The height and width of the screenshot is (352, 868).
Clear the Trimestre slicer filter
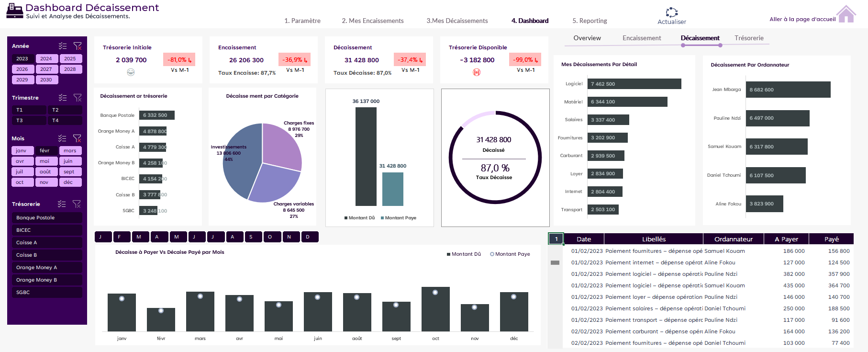(78, 98)
